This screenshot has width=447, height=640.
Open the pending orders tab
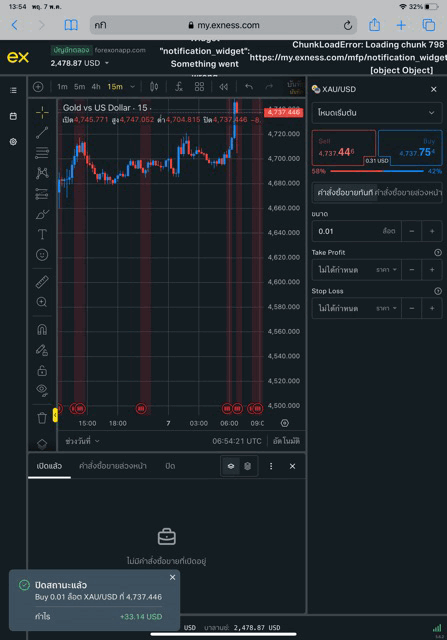(x=113, y=466)
